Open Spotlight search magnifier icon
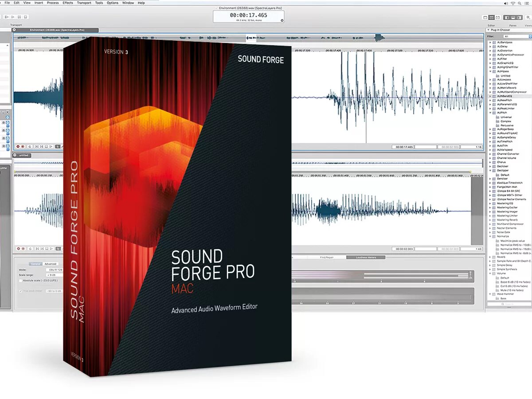Screen dimensions: 532x399 pos(520,3)
